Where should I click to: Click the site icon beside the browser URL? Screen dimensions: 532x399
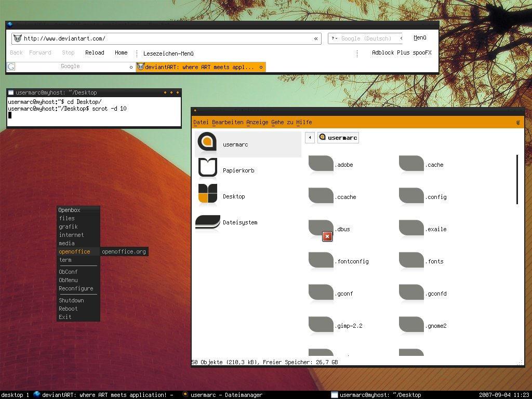point(18,38)
